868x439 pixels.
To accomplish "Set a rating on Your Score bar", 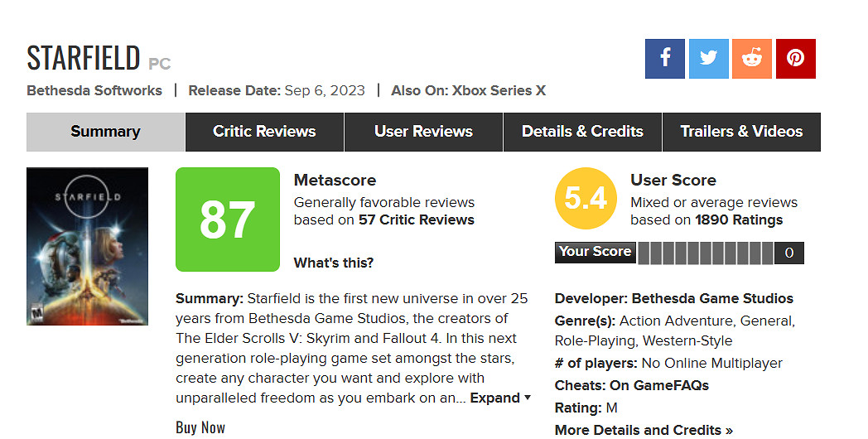I will 705,253.
